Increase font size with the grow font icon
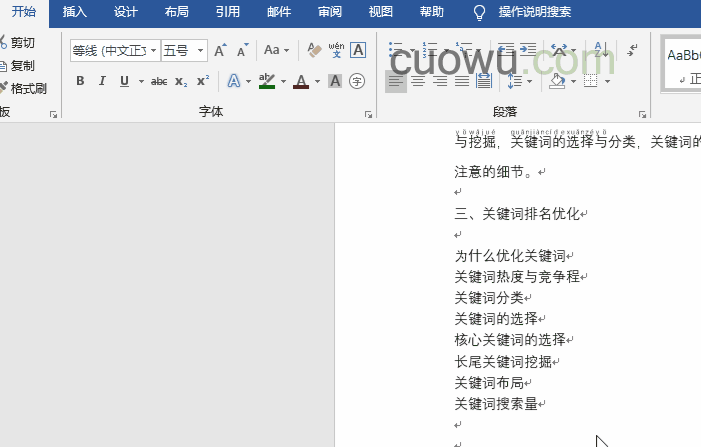The image size is (701, 447). 220,50
